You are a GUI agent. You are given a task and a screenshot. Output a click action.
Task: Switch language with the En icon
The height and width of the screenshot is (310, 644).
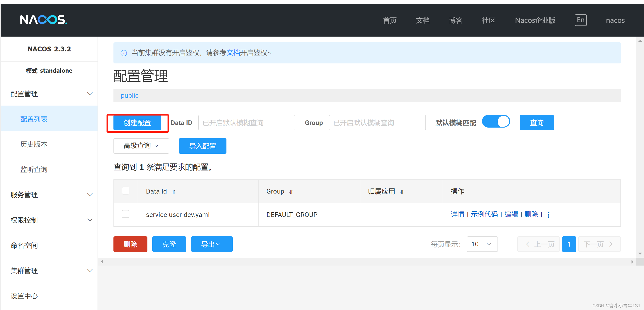[580, 20]
